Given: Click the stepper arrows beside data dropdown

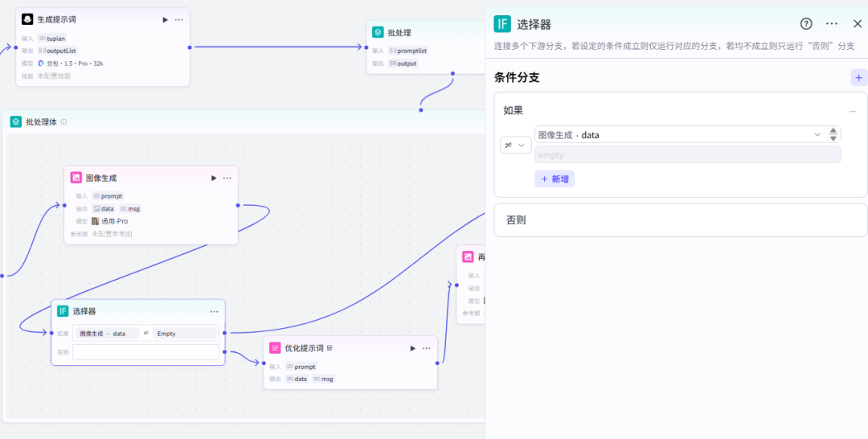Looking at the screenshot, I should (833, 134).
